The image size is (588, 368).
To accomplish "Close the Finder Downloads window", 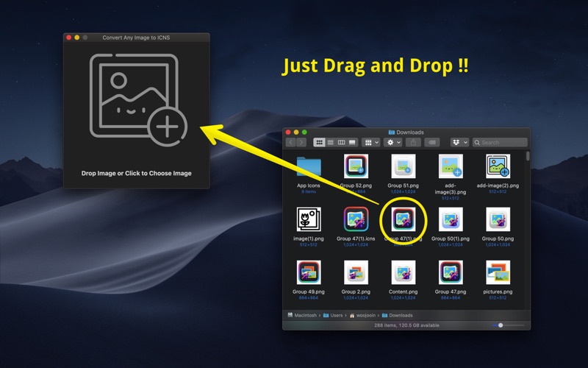I will click(288, 132).
